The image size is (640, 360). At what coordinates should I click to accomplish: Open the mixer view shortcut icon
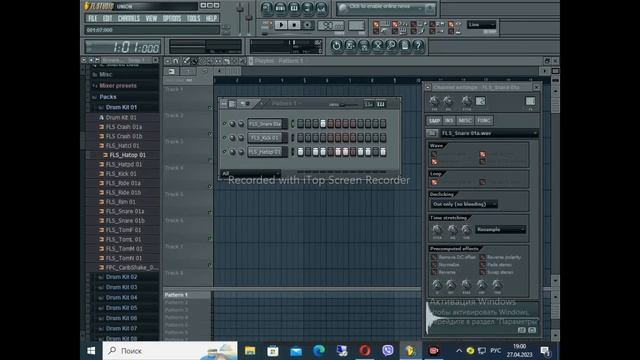point(322,7)
